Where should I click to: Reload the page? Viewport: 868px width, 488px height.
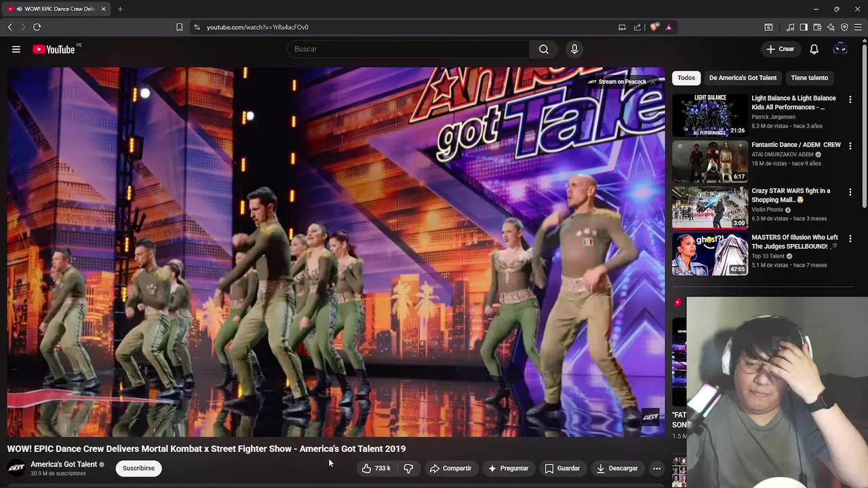click(37, 27)
